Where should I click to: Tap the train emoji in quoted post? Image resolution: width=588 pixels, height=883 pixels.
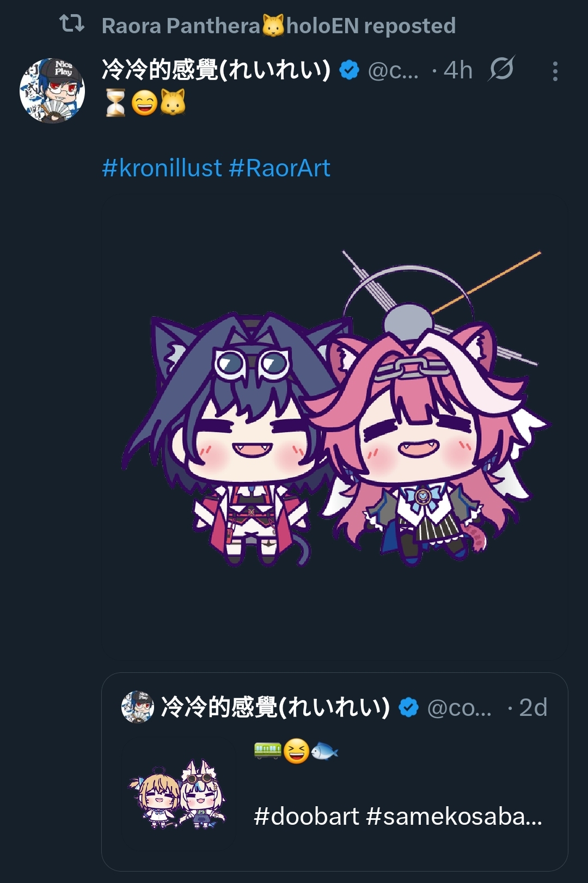tap(267, 751)
